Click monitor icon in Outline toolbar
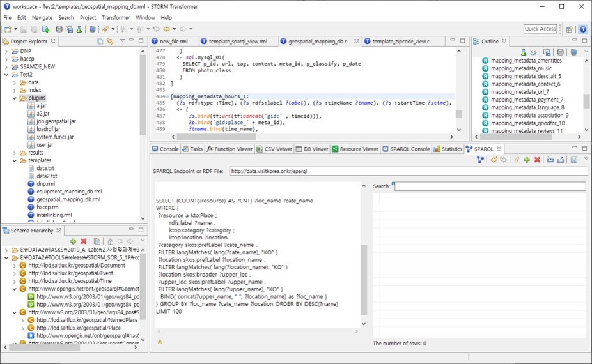This screenshot has height=364, width=592. [x=573, y=52]
